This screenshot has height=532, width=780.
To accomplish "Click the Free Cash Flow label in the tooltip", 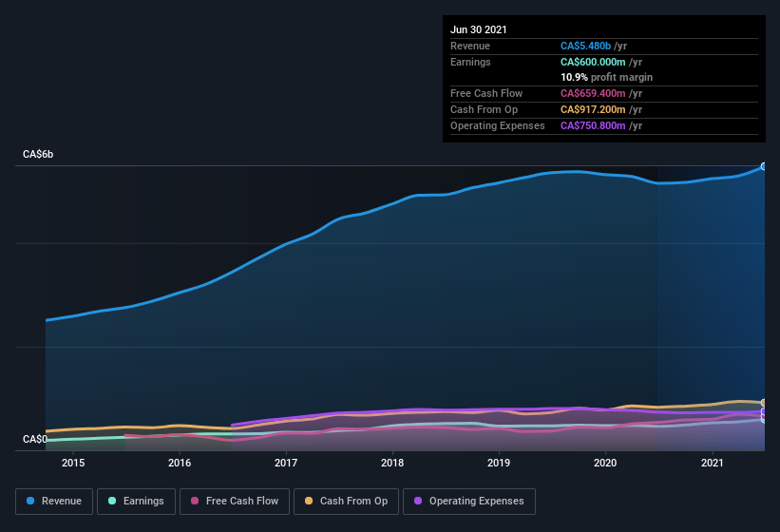I will tap(486, 93).
